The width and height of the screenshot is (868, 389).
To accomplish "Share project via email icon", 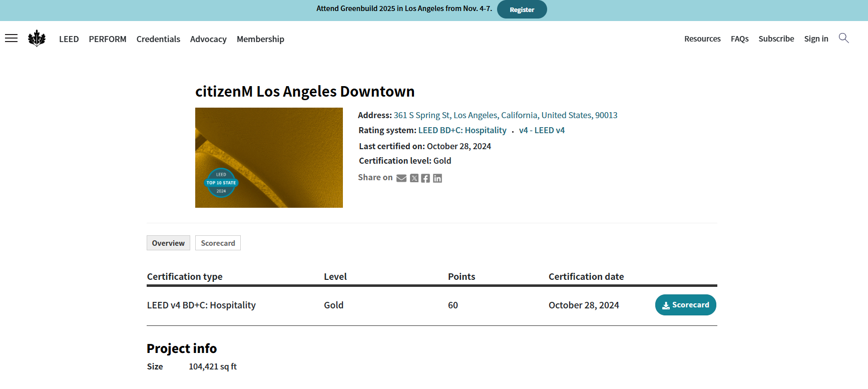I will point(401,178).
